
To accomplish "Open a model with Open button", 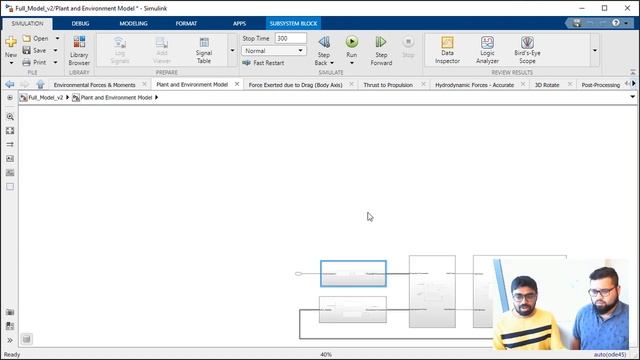I will click(x=36, y=38).
